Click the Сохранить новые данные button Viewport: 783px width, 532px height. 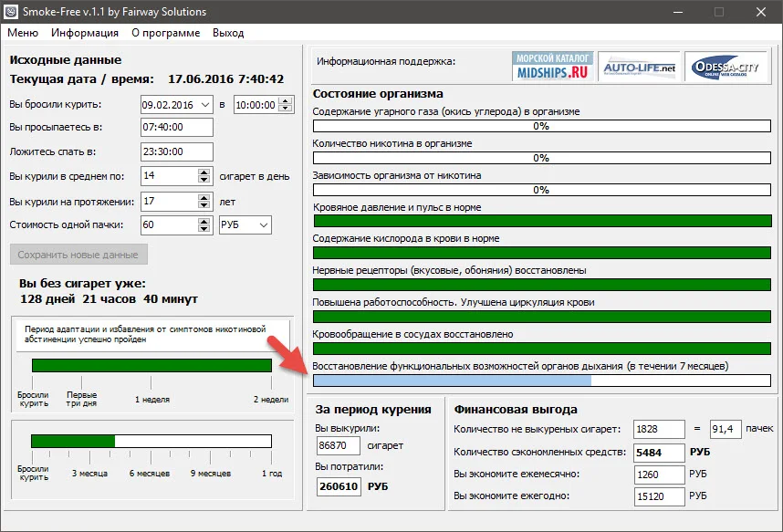coord(78,255)
